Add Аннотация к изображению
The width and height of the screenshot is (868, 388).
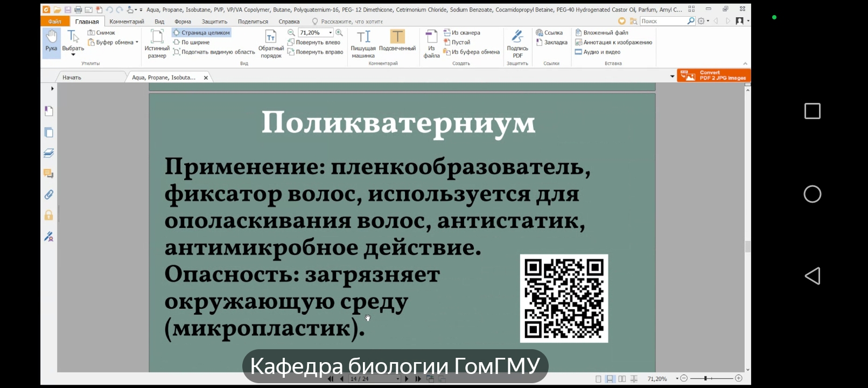click(x=613, y=42)
